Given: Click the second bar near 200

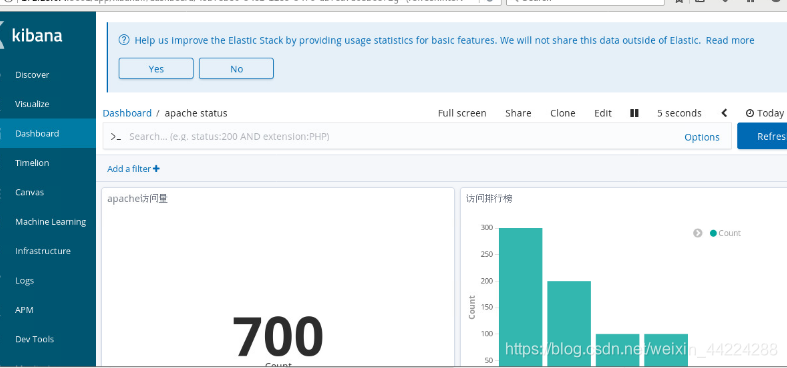Looking at the screenshot, I should [x=569, y=323].
